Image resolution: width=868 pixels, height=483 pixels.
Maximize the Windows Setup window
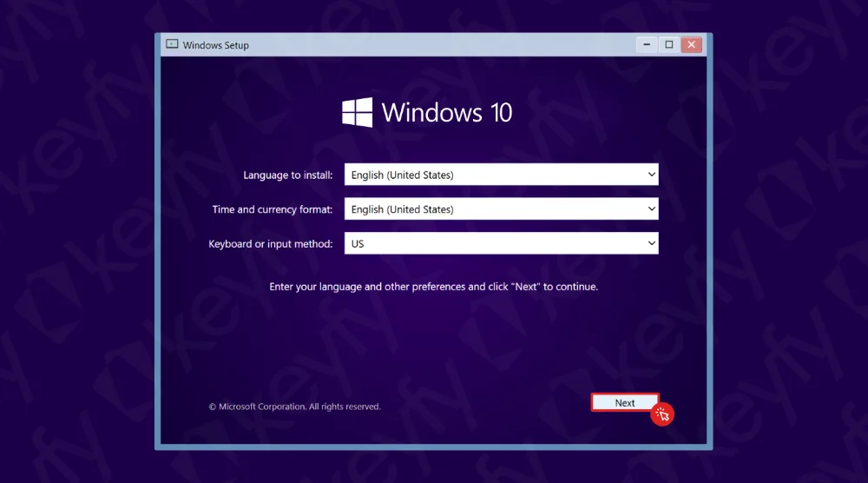[x=668, y=44]
